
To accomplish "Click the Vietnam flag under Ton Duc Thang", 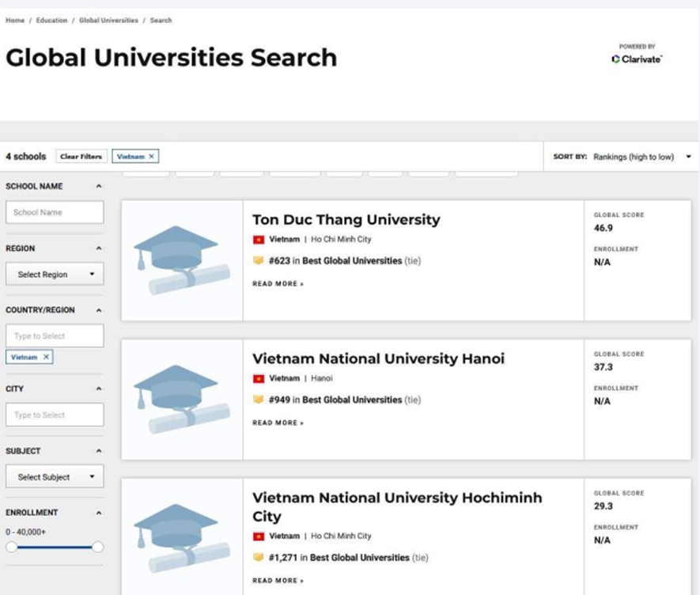I will coord(258,240).
